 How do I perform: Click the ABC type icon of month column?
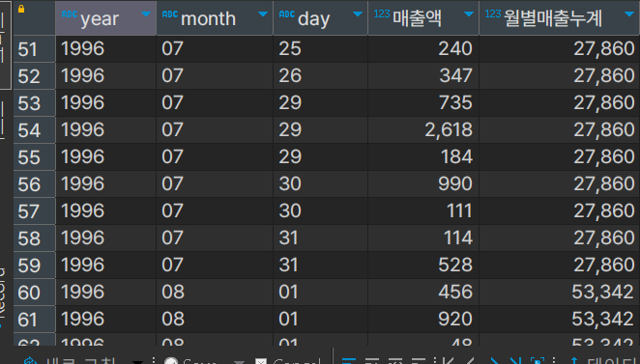pyautogui.click(x=170, y=14)
